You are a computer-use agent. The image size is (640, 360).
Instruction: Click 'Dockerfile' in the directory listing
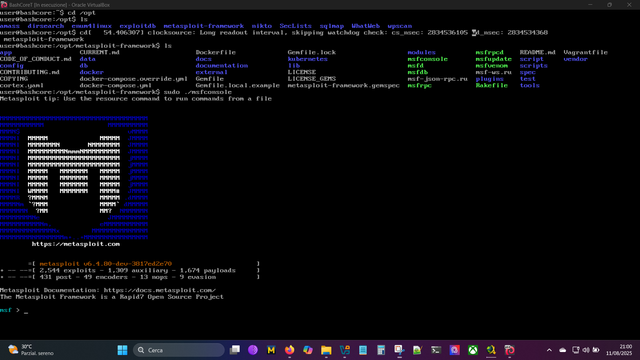pyautogui.click(x=216, y=52)
